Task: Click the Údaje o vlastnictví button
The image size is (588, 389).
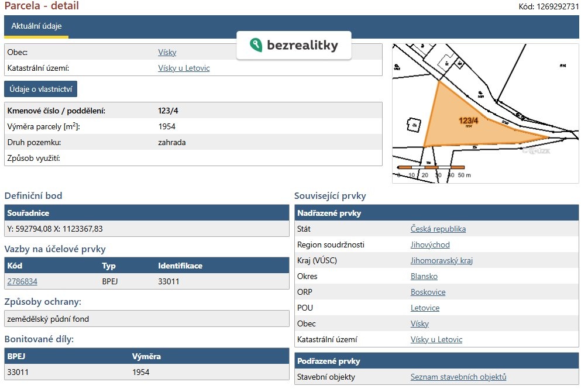Action: click(40, 89)
